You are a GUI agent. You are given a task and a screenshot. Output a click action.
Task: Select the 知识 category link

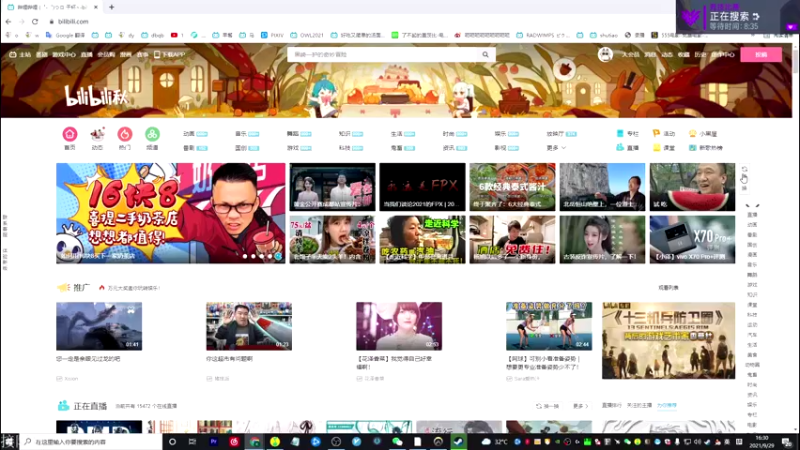(x=344, y=134)
